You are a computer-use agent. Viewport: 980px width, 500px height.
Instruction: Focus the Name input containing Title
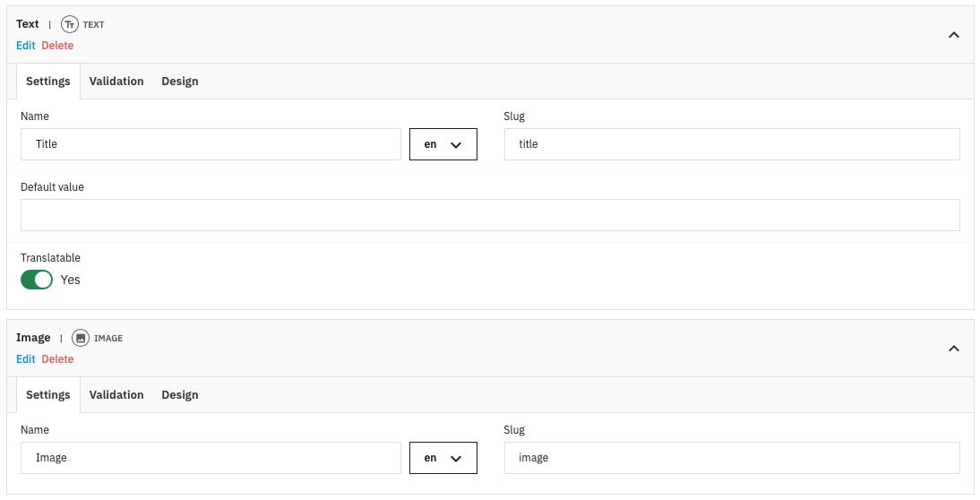coord(211,144)
